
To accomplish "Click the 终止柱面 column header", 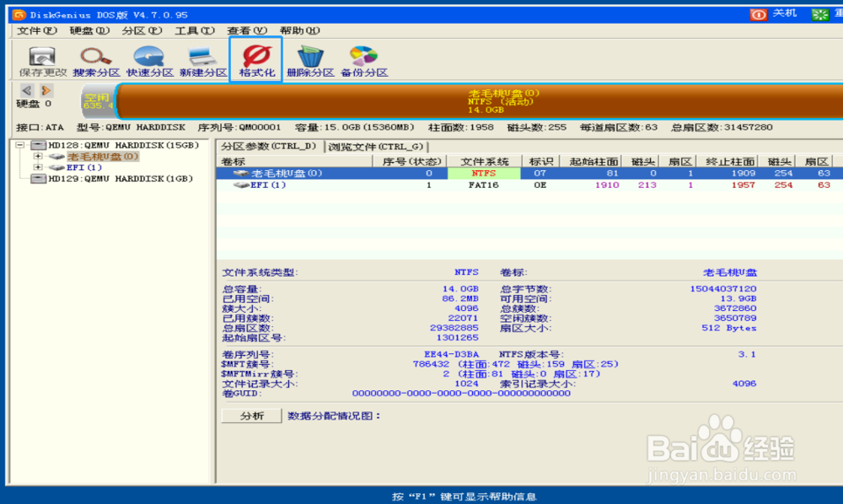I will pos(728,161).
